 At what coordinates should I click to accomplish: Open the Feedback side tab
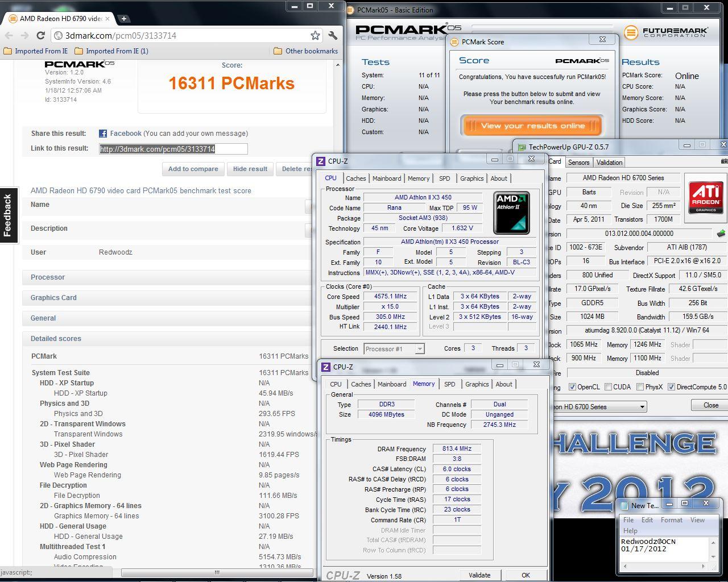(x=8, y=215)
